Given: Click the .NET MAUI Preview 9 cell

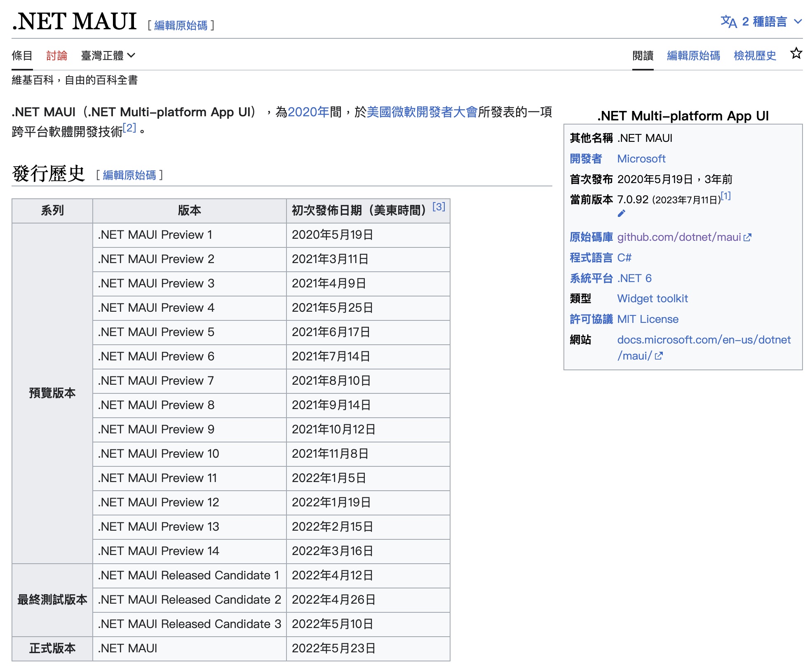Looking at the screenshot, I should click(190, 430).
